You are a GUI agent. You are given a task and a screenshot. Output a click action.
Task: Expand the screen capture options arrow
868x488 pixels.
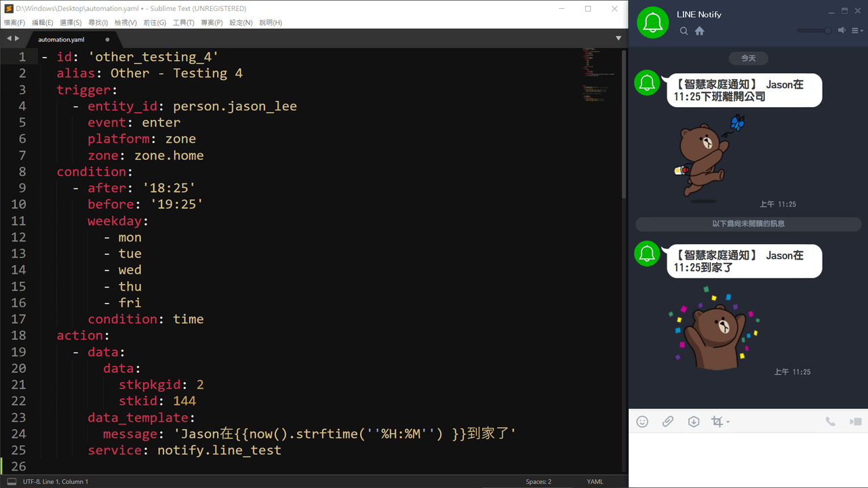728,422
